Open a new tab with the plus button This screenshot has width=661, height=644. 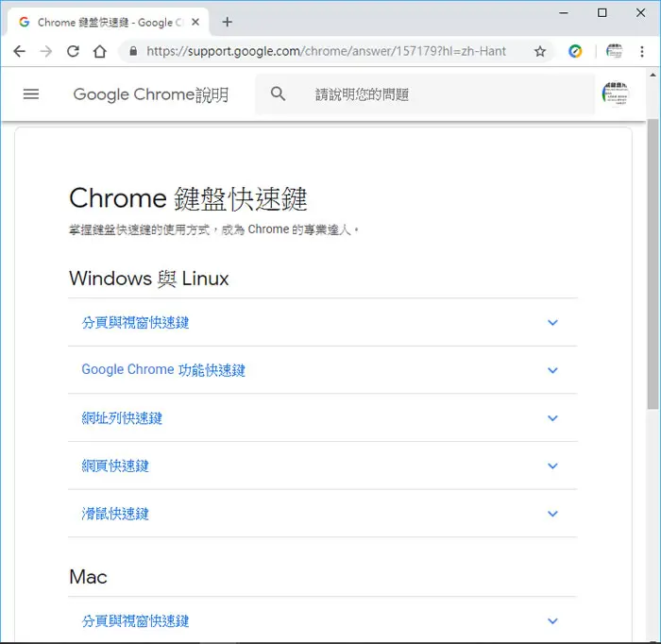coord(228,22)
